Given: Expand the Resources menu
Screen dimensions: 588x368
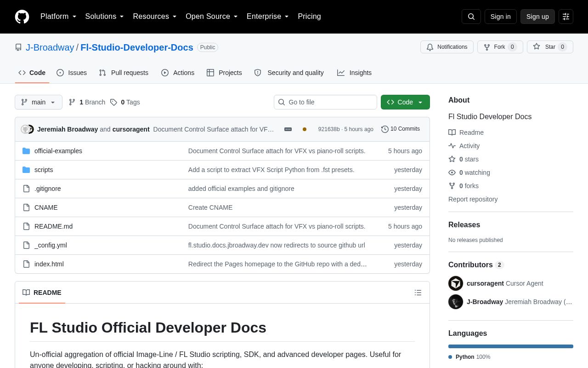Looking at the screenshot, I should (x=155, y=17).
